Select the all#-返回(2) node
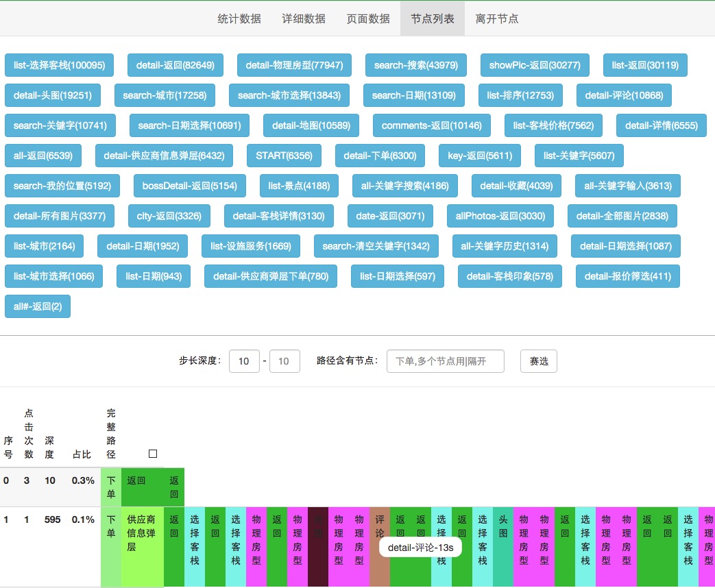Image resolution: width=715 pixels, height=588 pixels. [38, 306]
